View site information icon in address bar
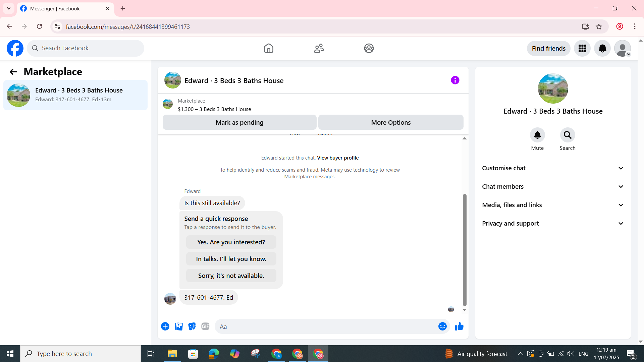The image size is (644, 362). coord(57,26)
